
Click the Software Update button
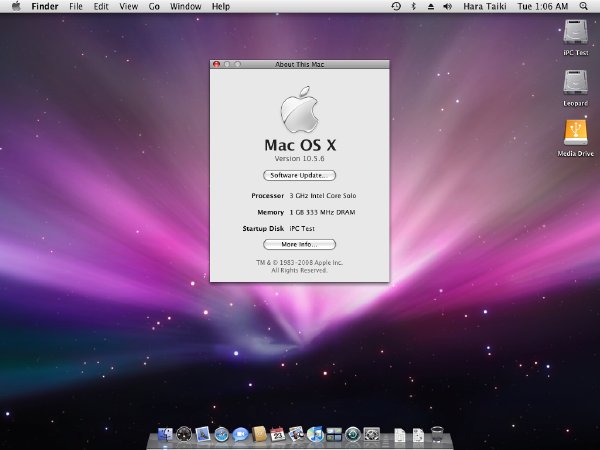299,175
